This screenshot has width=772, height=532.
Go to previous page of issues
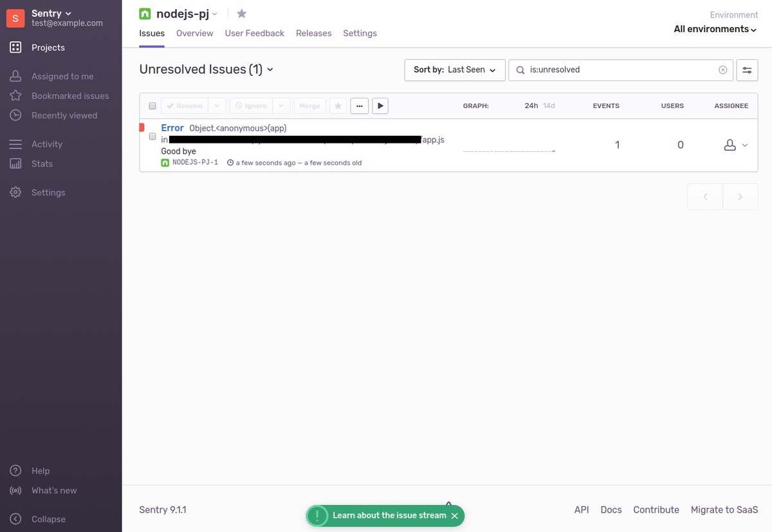[x=705, y=197]
